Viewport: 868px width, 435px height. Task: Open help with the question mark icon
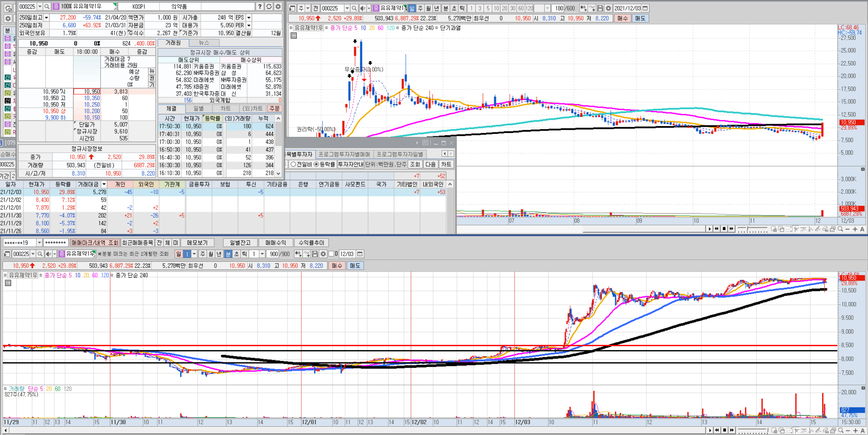[260, 7]
